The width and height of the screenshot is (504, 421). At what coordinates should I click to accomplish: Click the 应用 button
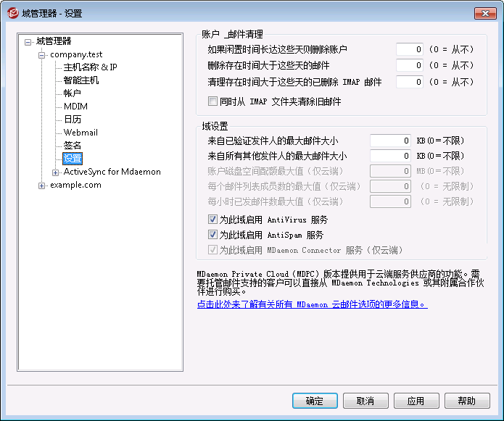[416, 401]
